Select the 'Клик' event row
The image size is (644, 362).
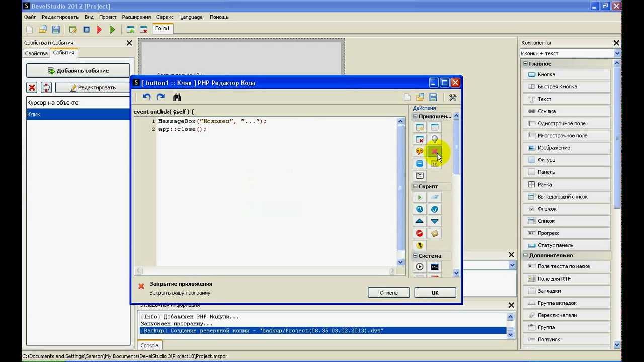pyautogui.click(x=78, y=114)
